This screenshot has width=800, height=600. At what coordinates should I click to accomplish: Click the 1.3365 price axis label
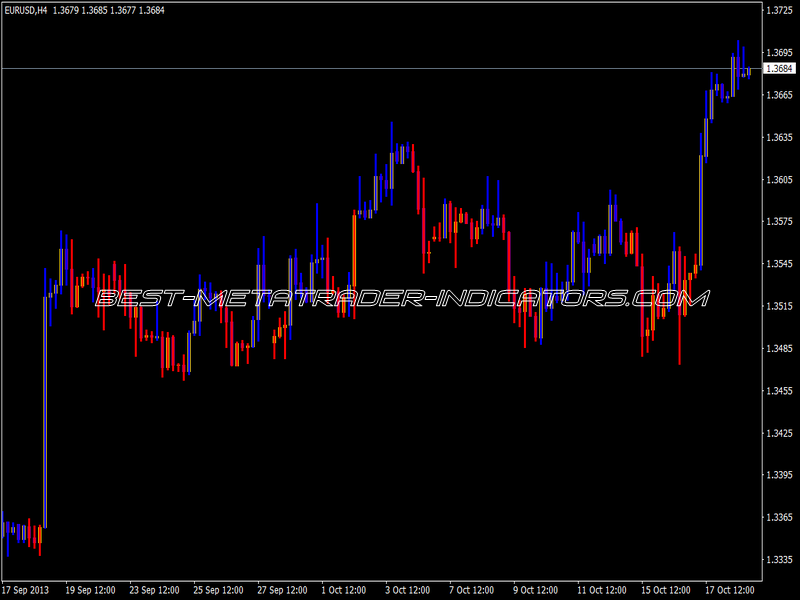780,517
